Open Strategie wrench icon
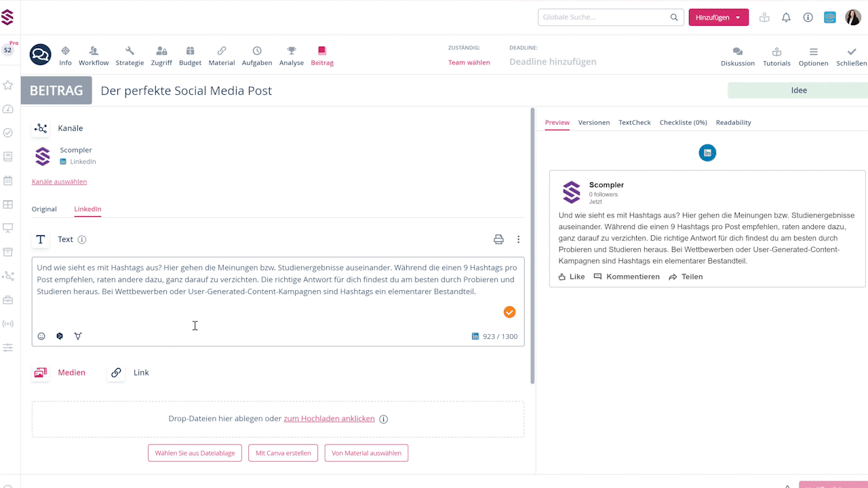The image size is (868, 488). coord(130,51)
